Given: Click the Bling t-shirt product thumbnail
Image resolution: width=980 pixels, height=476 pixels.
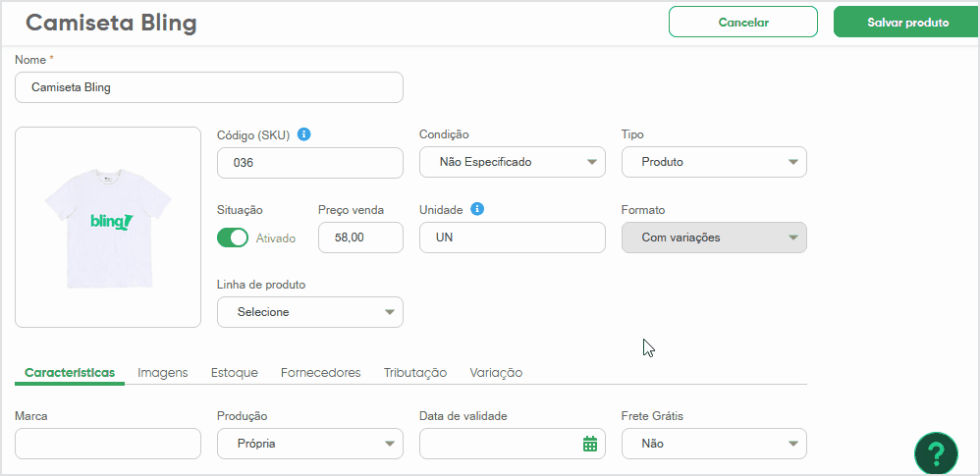Looking at the screenshot, I should point(108,228).
